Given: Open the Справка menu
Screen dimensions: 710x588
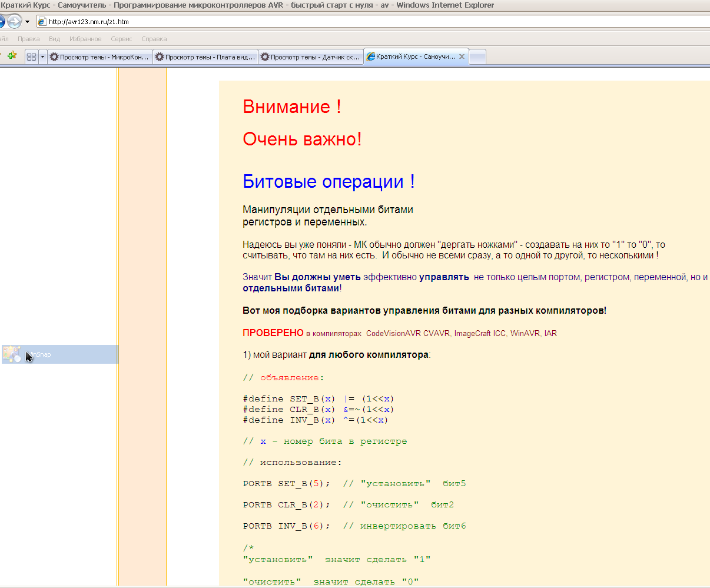Looking at the screenshot, I should pyautogui.click(x=154, y=39).
